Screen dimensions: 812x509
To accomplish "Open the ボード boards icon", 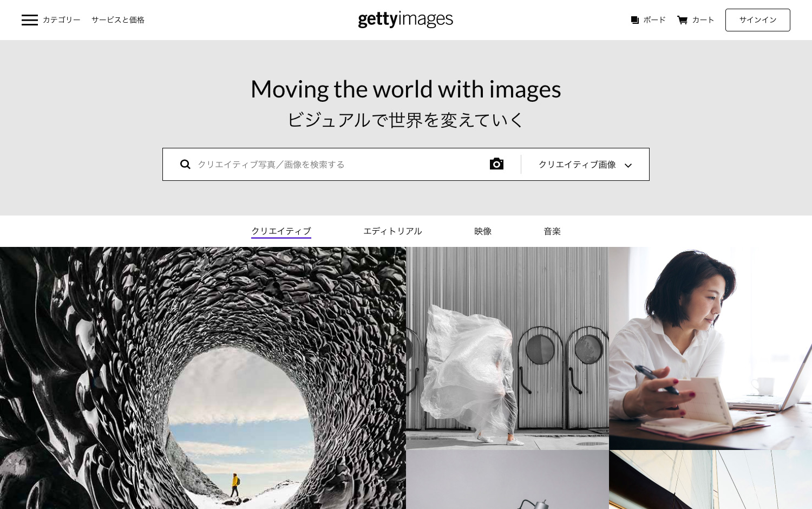I will (635, 20).
